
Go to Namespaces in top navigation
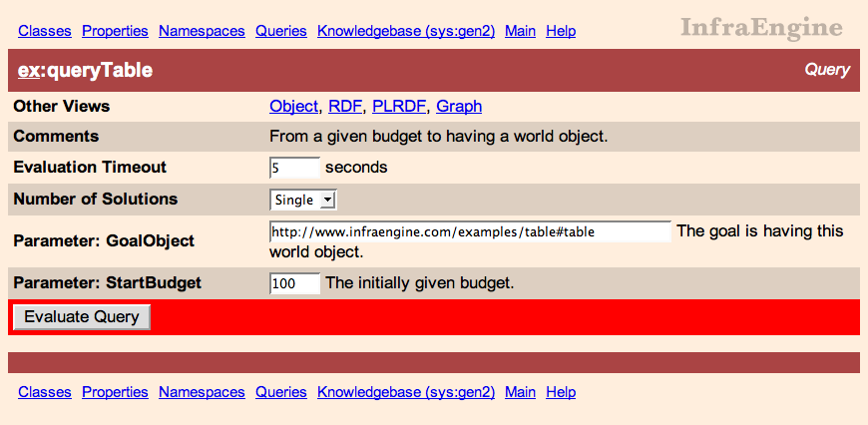[202, 31]
